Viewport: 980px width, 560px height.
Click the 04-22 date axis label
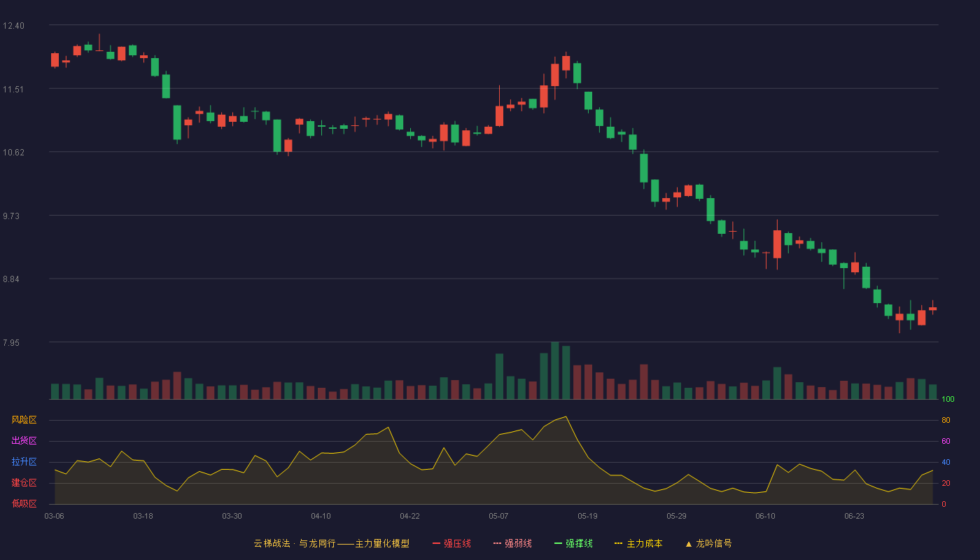coord(409,516)
